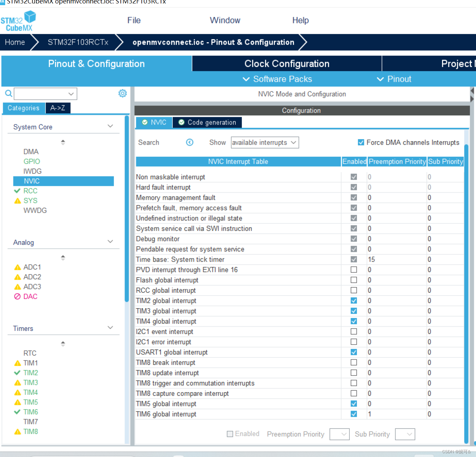The image size is (476, 457).
Task: Collapse the Timers category
Action: tap(110, 327)
